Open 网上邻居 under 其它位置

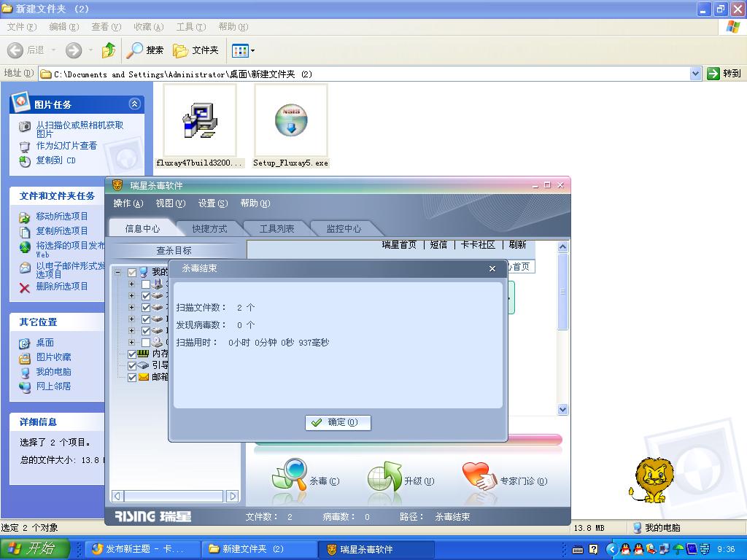point(53,386)
